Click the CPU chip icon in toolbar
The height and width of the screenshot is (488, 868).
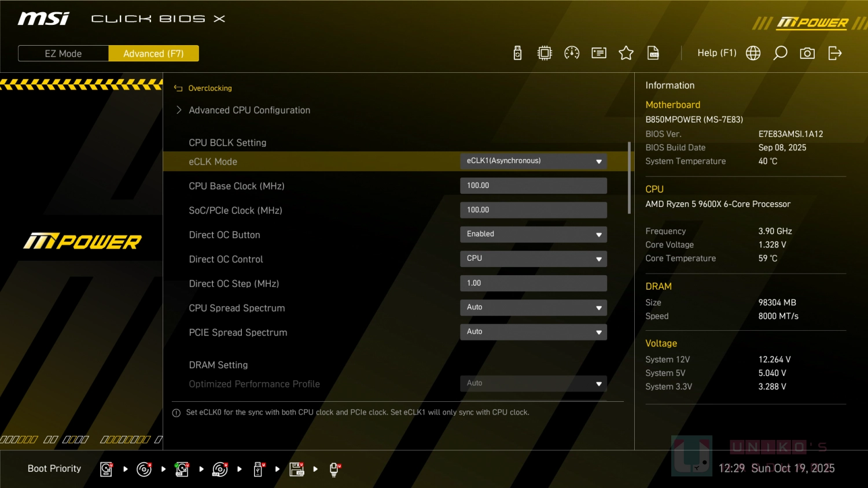coord(545,53)
